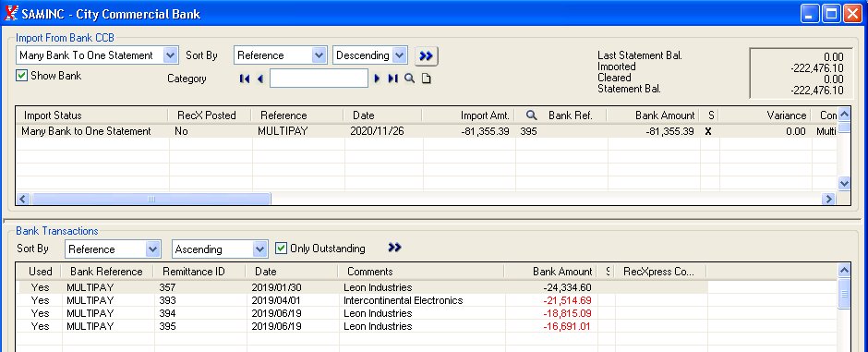This screenshot has width=868, height=352.
Task: Open the Category finder magnifier
Action: 409,78
